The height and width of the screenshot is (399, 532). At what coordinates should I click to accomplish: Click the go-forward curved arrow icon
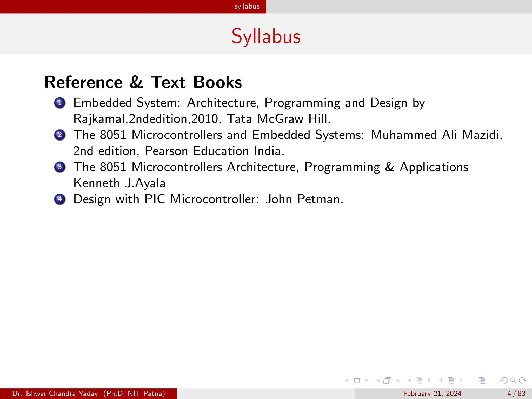pos(523,381)
